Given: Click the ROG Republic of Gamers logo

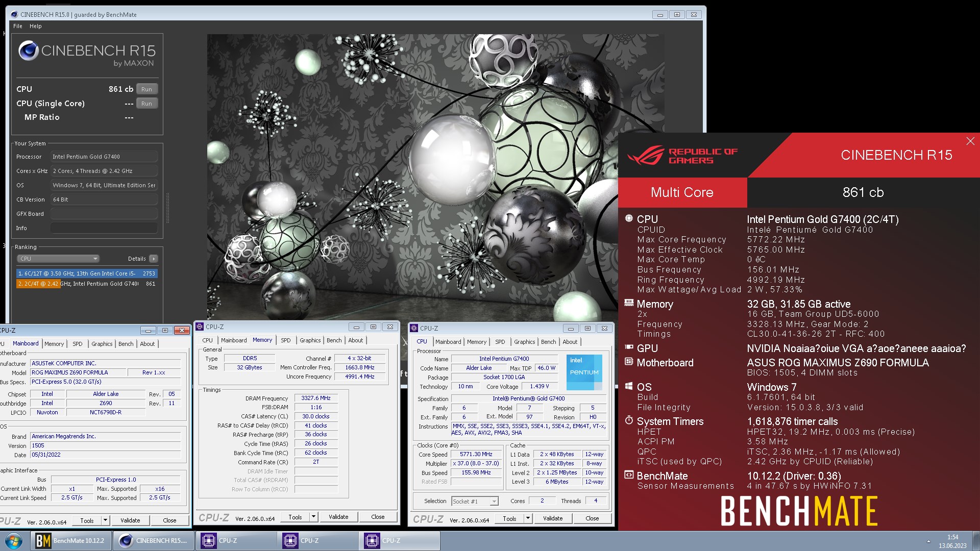Looking at the screenshot, I should [682, 156].
